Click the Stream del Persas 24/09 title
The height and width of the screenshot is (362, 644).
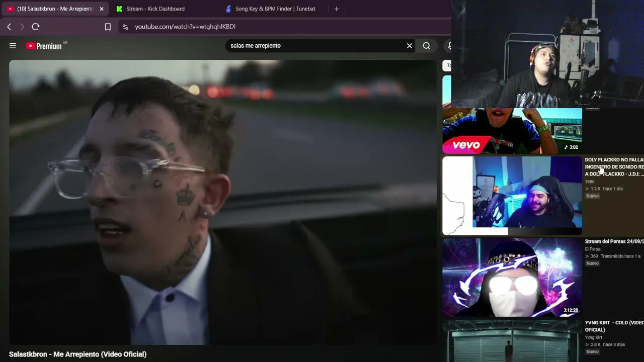(614, 241)
